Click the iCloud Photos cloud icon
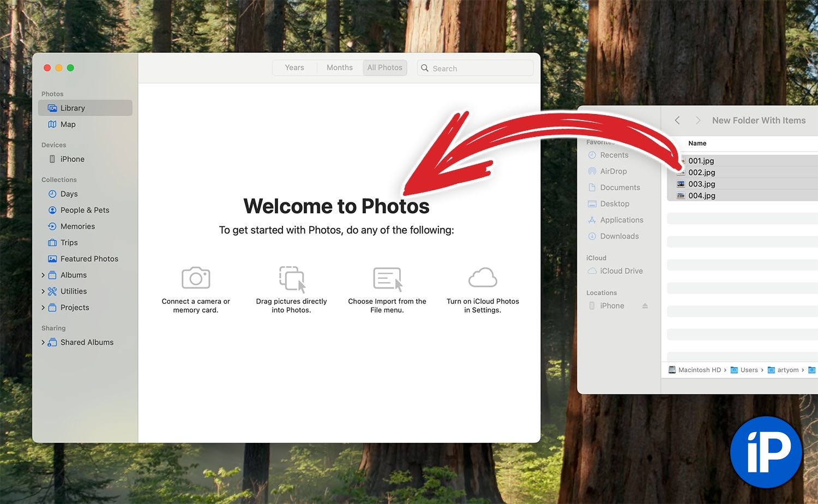Viewport: 818px width, 504px height. pos(483,278)
